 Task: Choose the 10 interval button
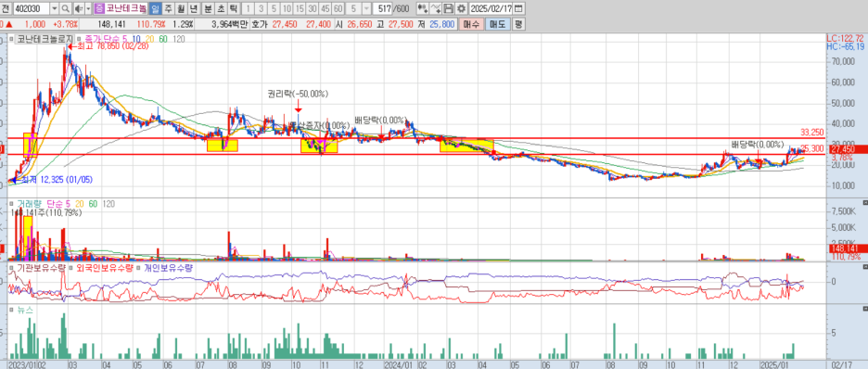click(x=287, y=8)
